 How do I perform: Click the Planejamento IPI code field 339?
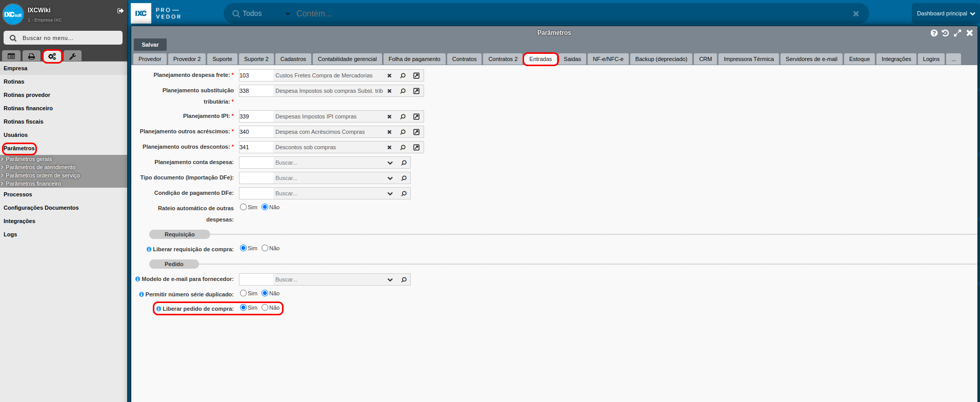(256, 116)
